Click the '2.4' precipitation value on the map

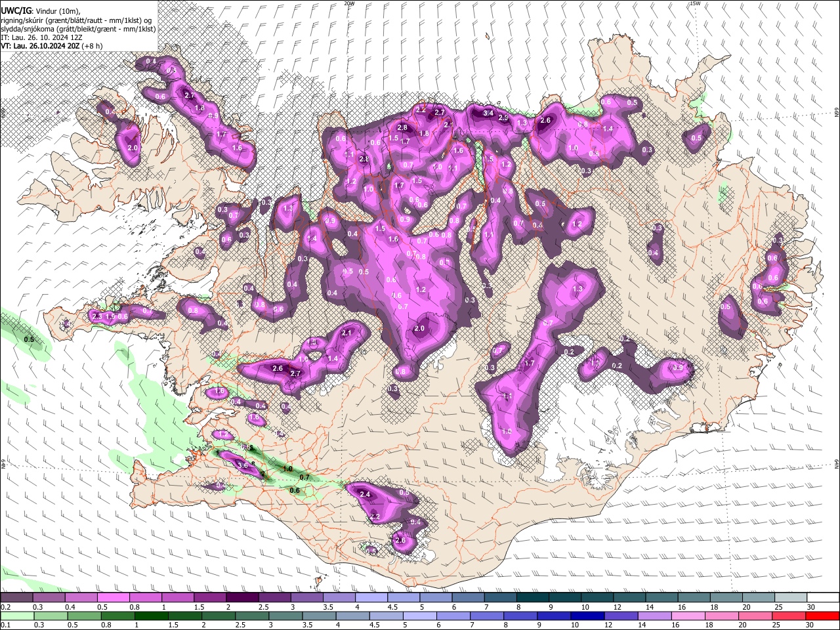[x=366, y=494]
